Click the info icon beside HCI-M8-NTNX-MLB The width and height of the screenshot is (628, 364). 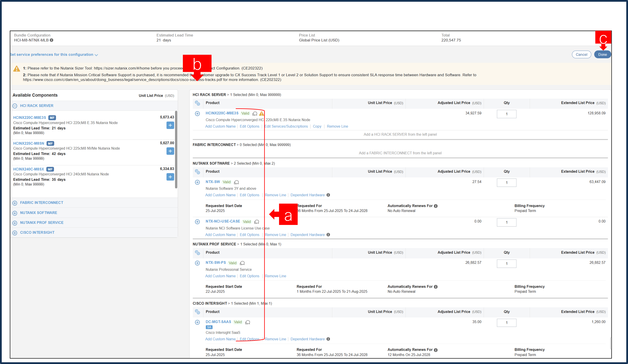pos(52,40)
